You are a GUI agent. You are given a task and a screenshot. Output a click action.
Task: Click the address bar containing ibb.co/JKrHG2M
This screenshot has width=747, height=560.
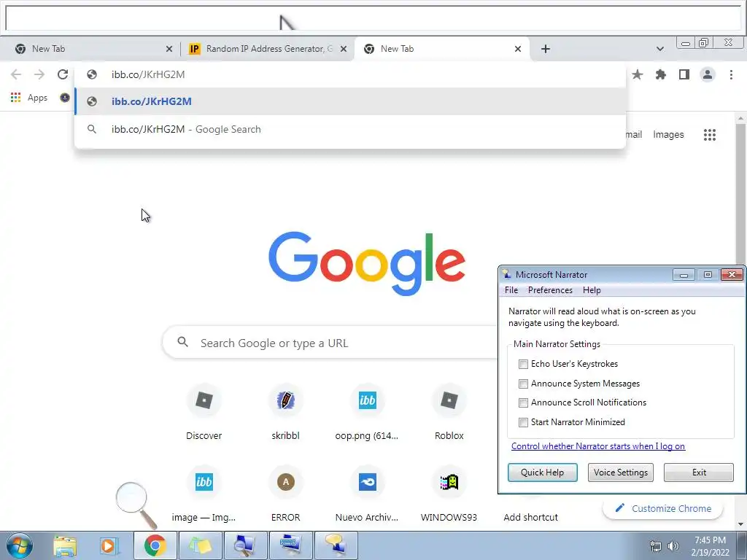pyautogui.click(x=350, y=74)
